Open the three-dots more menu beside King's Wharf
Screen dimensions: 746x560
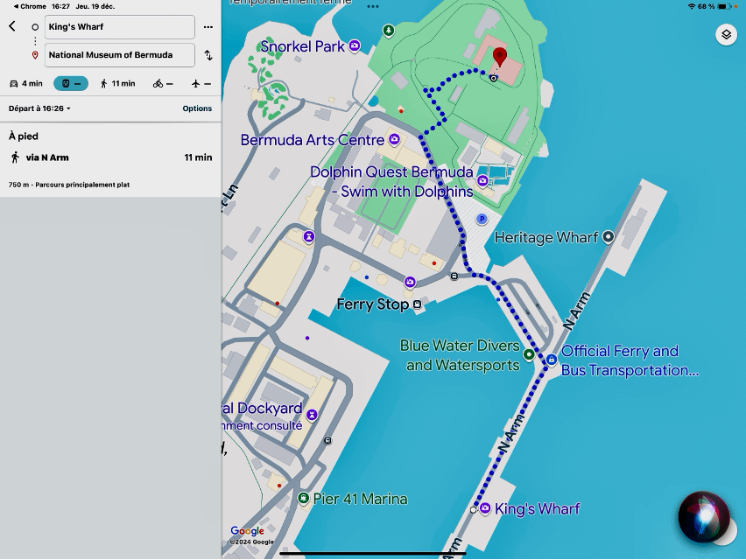tap(208, 27)
